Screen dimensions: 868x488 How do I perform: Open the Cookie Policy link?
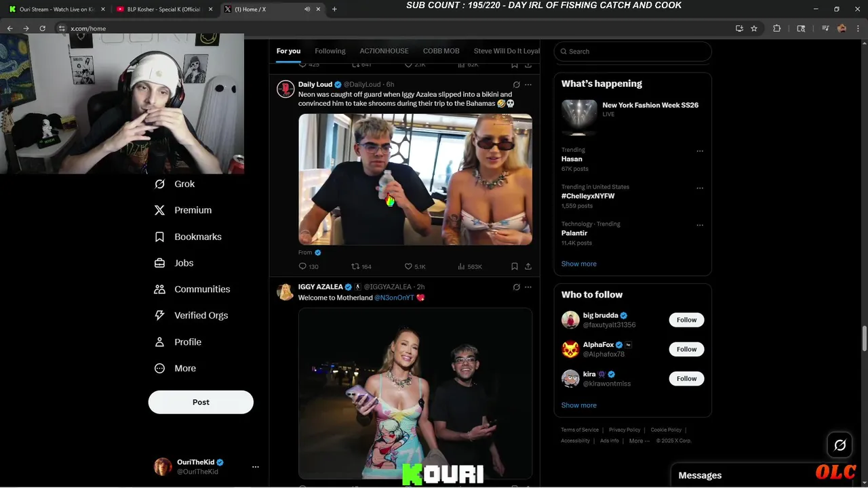coord(666,430)
